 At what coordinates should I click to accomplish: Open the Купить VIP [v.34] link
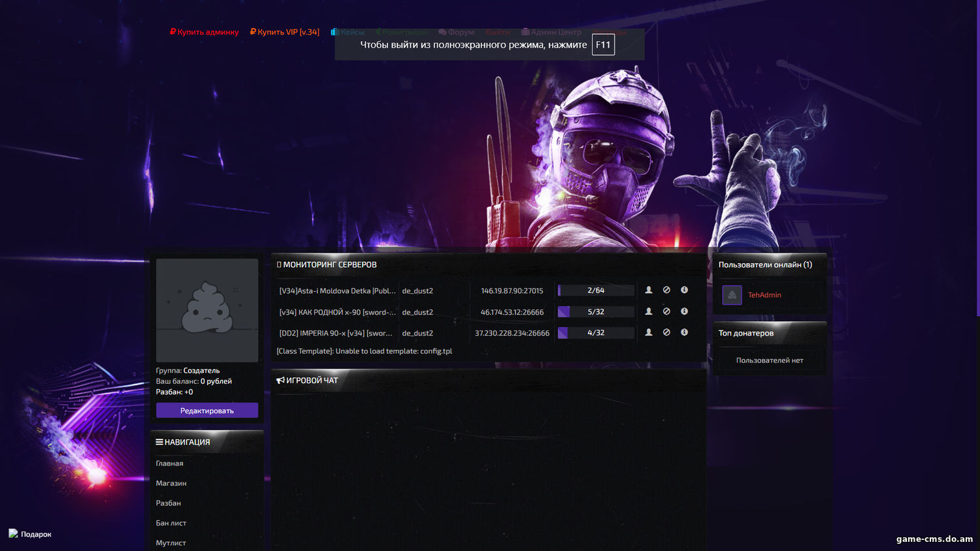coord(285,32)
